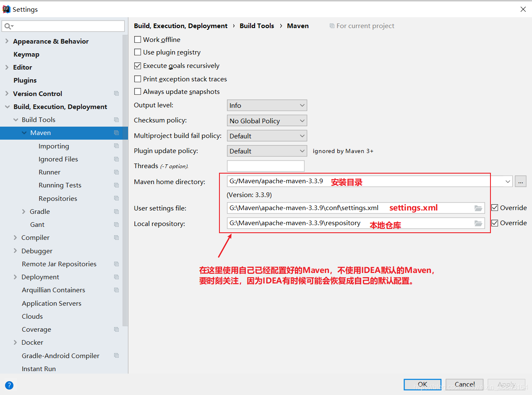Click the project-level icon beside Gradle-Android Compiler

pos(116,356)
